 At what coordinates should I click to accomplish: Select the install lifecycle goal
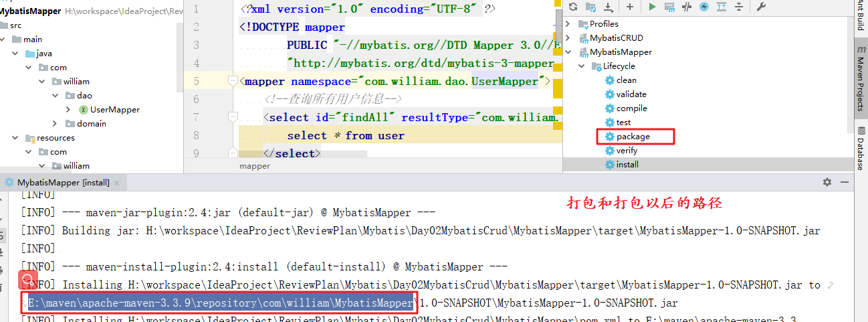tap(627, 165)
